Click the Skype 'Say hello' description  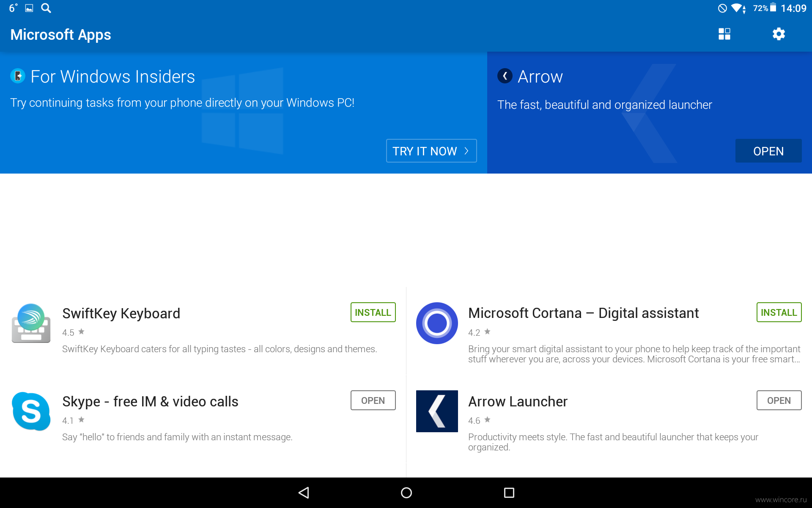coord(177,437)
